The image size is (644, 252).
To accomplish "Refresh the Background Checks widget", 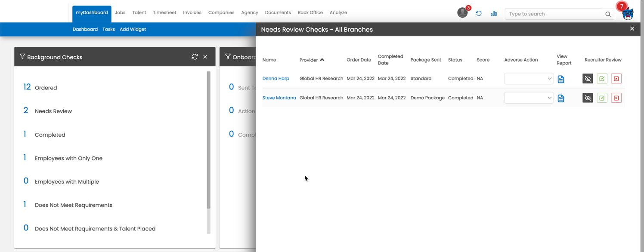I will (195, 57).
